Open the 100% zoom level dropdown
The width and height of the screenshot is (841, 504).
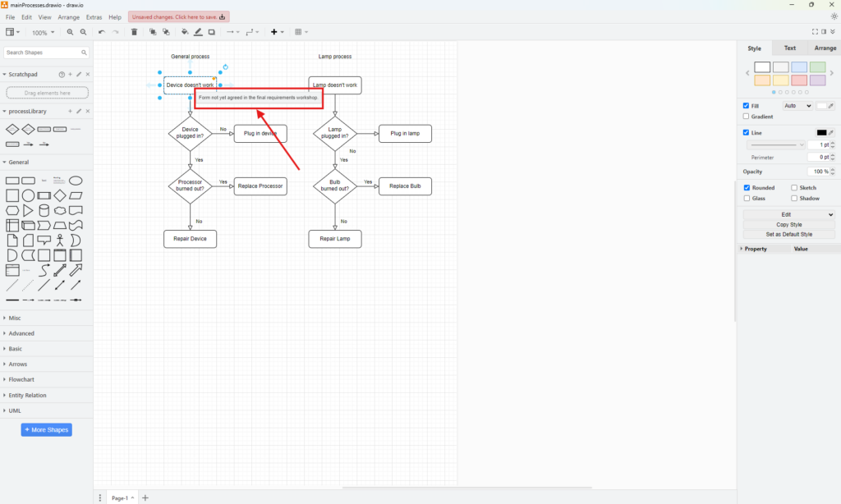43,32
